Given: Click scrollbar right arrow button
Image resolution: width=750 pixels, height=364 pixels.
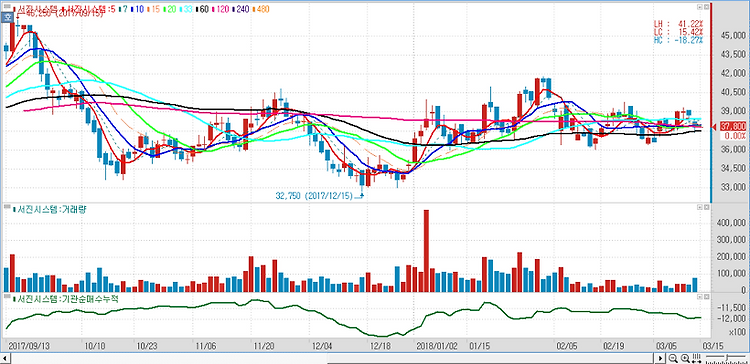Looking at the screenshot, I should pyautogui.click(x=660, y=358).
